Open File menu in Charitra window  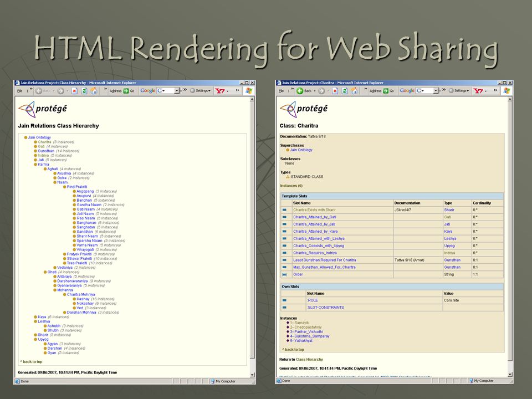281,91
